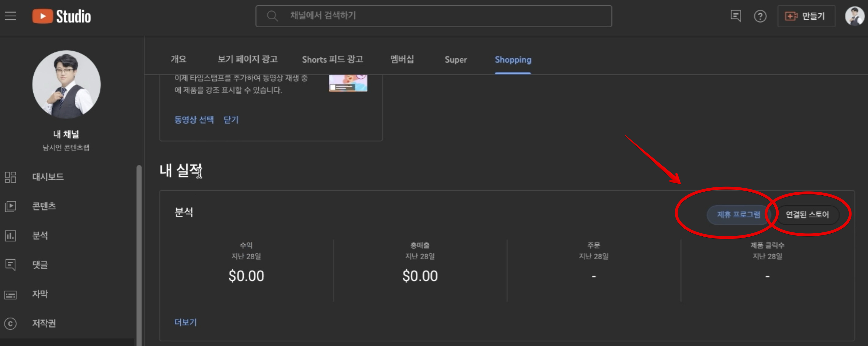Select the 제휴 프로그램 filter chip
This screenshot has height=346, width=868.
[738, 214]
